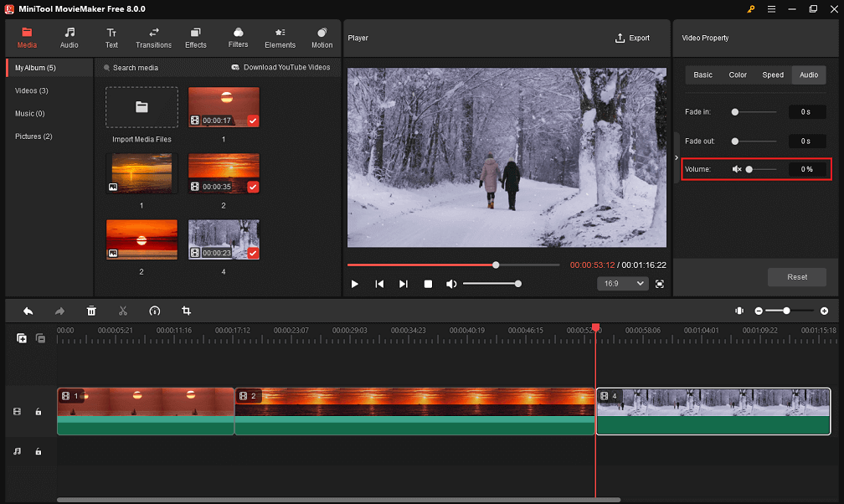Toggle the video track lock
Viewport: 844px width, 504px height.
click(x=39, y=412)
